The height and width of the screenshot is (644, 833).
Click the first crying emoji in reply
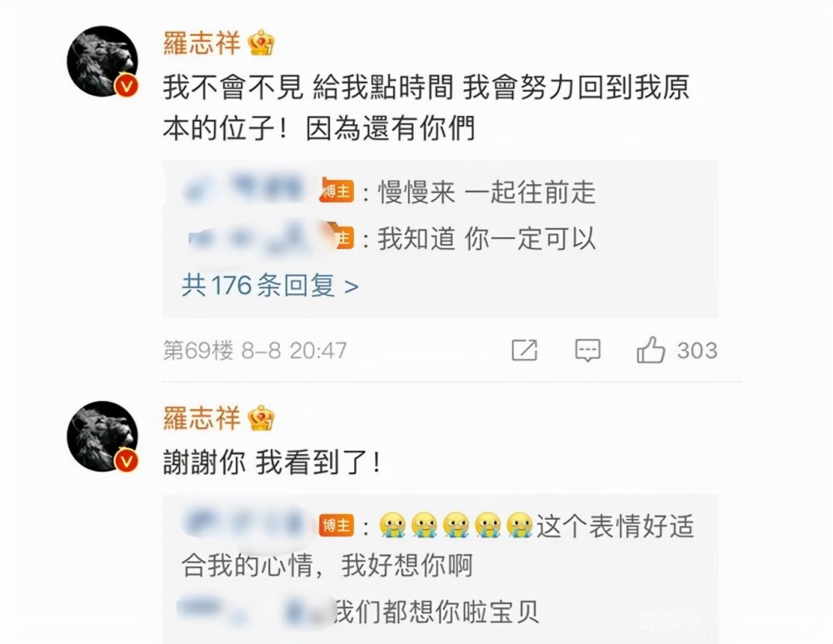[x=392, y=526]
